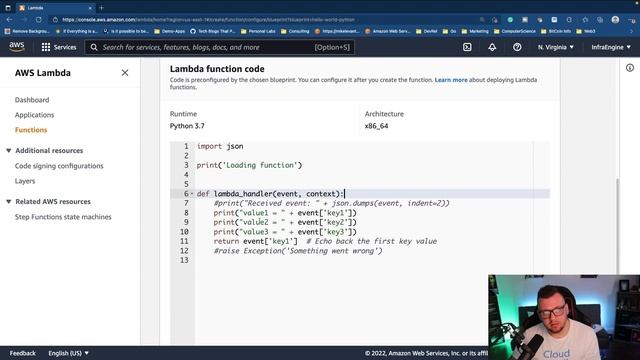The width and height of the screenshot is (640, 360).
Task: Collapse the Additional resources section
Action: (9, 151)
